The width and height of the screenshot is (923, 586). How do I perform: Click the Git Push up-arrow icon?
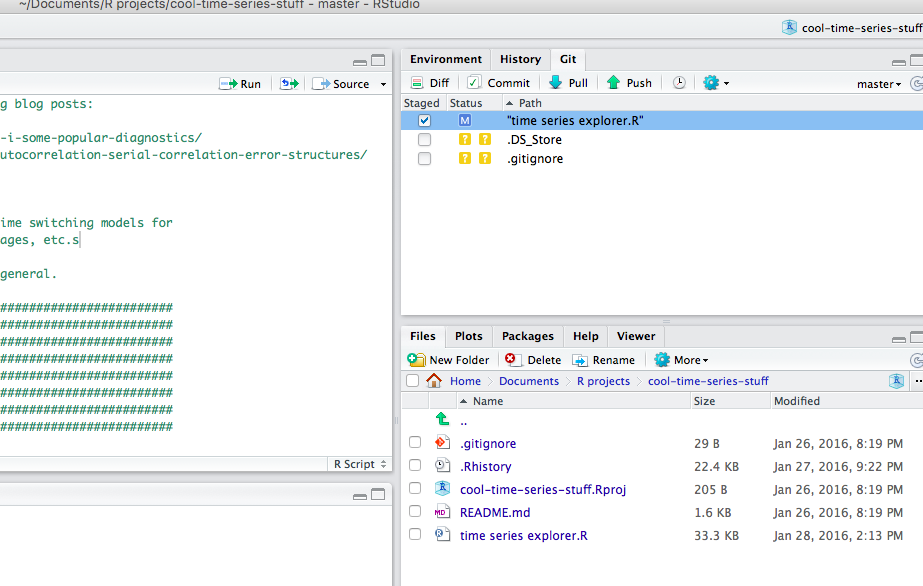point(614,83)
